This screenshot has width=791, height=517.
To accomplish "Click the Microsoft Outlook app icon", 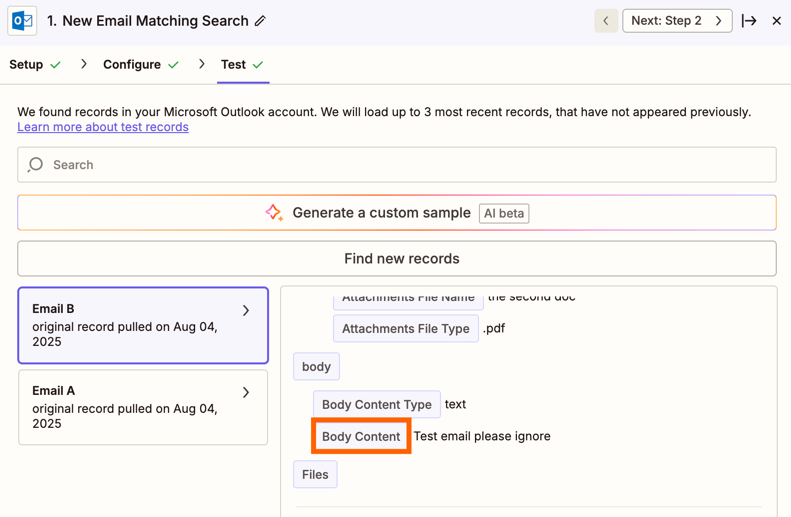I will (x=22, y=21).
